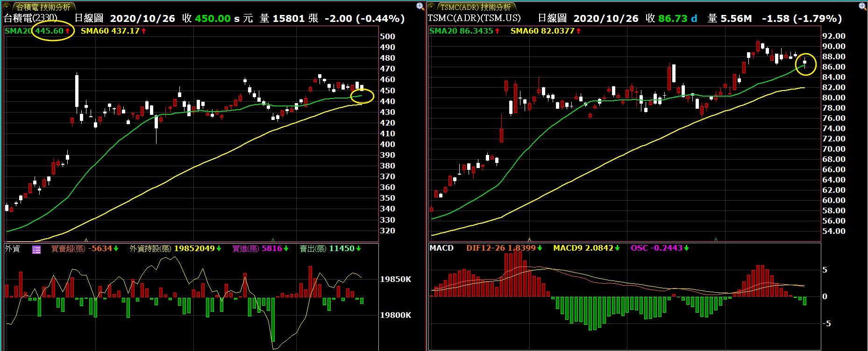Open the purple list icon beside 外資
The height and width of the screenshot is (351, 868).
coord(36,249)
